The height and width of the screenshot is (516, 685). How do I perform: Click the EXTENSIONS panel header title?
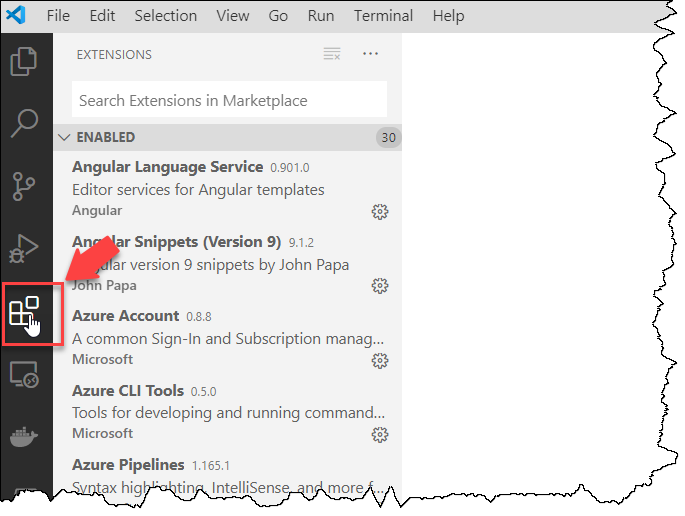point(114,55)
